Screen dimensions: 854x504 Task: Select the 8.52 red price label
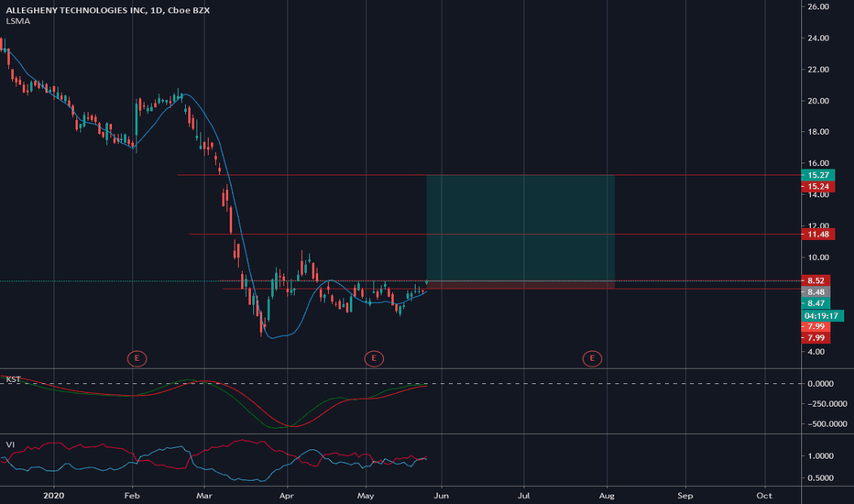coord(816,280)
